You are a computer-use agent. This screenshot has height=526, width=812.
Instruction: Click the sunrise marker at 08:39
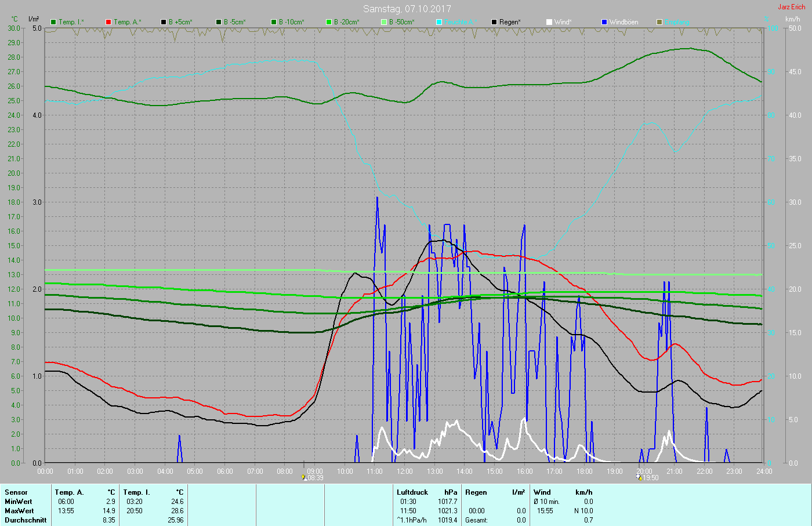coord(304,478)
